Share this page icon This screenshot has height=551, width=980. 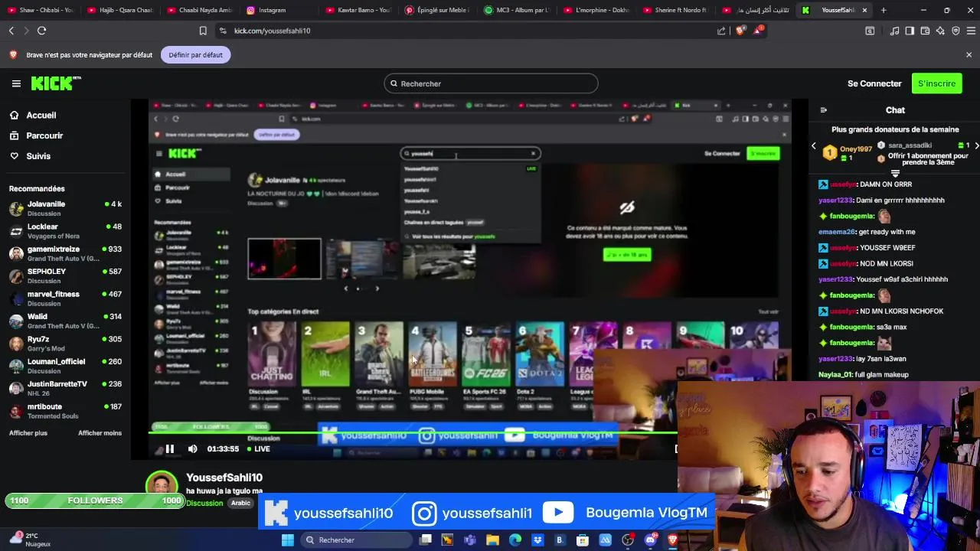coord(721,31)
